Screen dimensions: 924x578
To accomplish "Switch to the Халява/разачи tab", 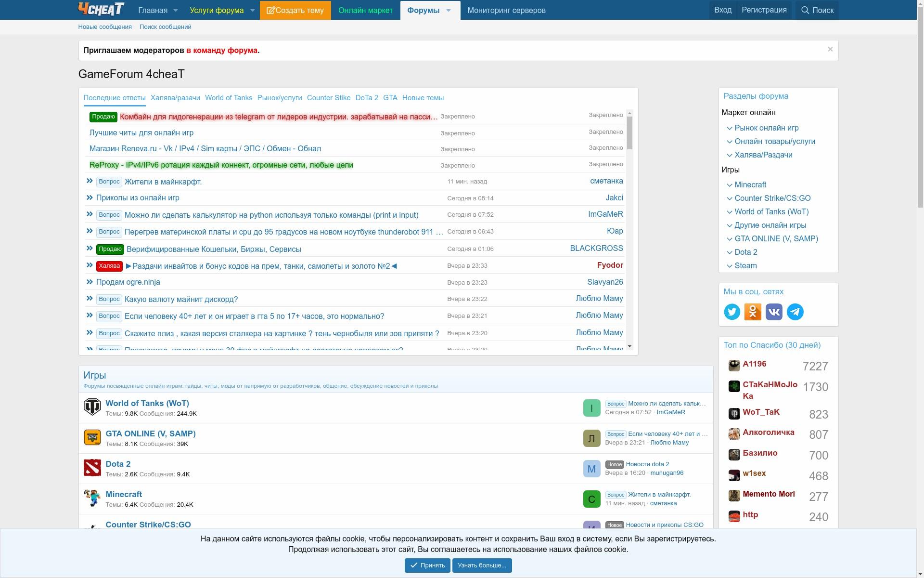I will (x=175, y=98).
